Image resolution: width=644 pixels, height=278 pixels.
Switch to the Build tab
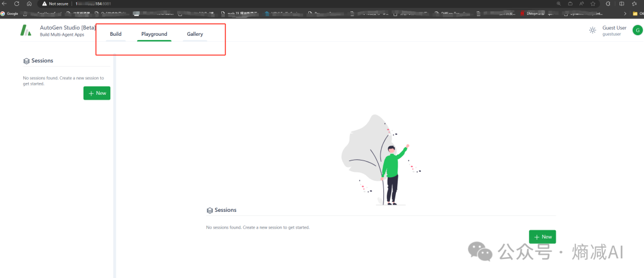[116, 34]
